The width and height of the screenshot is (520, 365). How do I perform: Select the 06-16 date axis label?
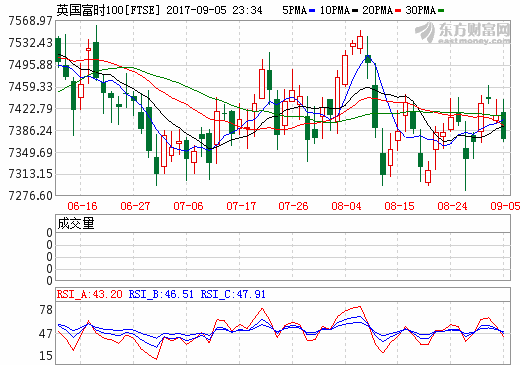pyautogui.click(x=82, y=206)
